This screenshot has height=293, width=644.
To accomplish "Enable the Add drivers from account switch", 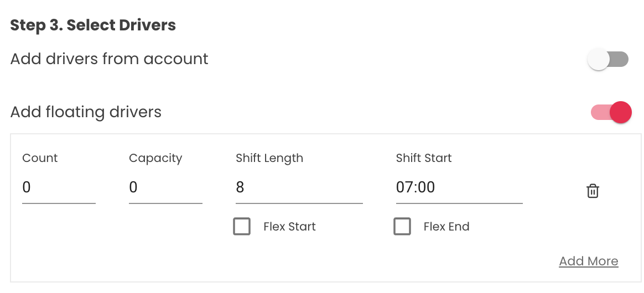I will [x=608, y=59].
